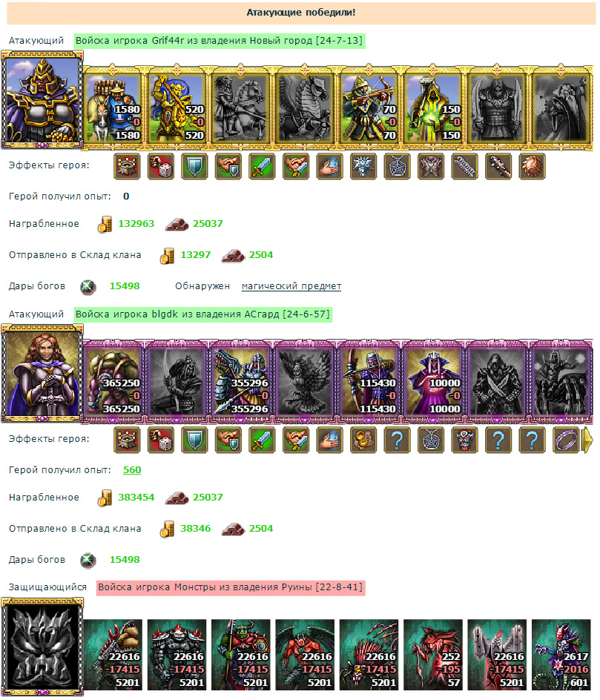The image size is (600, 700).
Task: Click the castle tower effect icon for Grif44r
Action: 128,166
